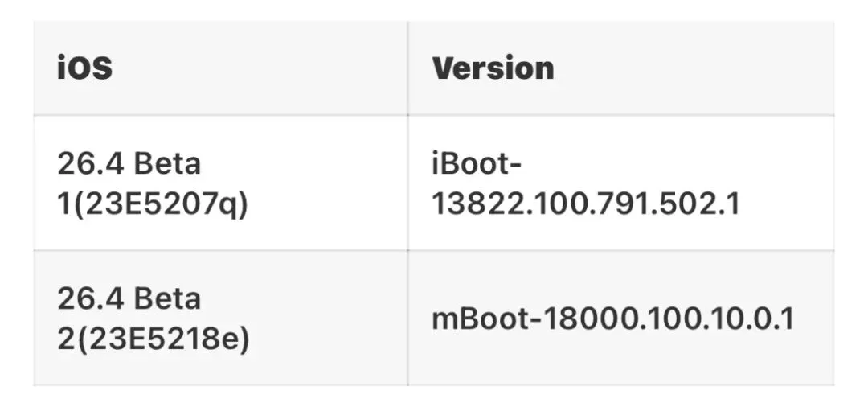Click the iOS column header
The width and height of the screenshot is (868, 403).
[x=84, y=68]
